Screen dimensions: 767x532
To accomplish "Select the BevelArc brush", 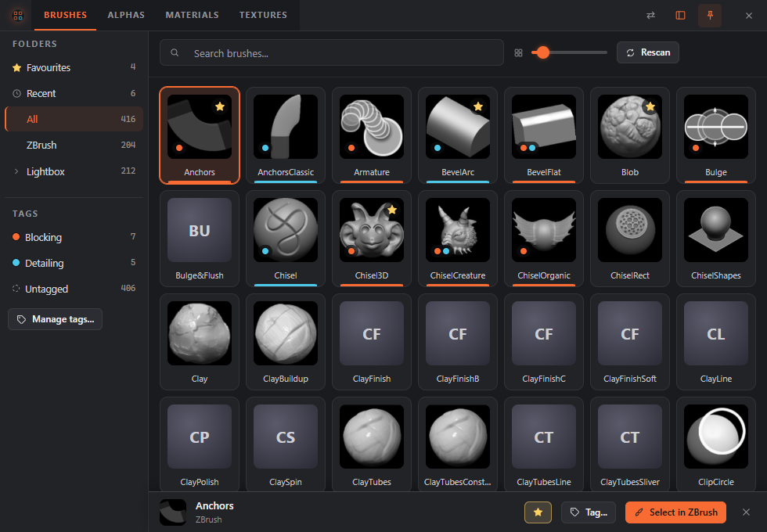I will [x=458, y=135].
